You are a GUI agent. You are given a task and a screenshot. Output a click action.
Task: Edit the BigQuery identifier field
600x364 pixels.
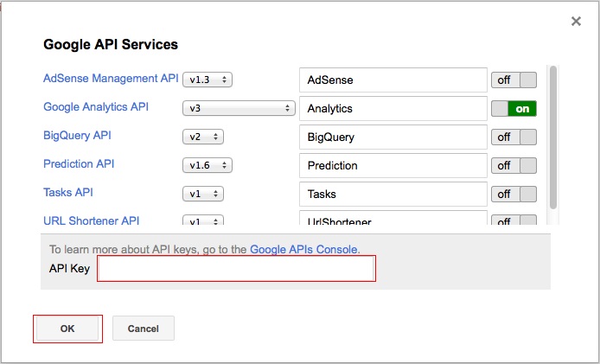coord(393,137)
